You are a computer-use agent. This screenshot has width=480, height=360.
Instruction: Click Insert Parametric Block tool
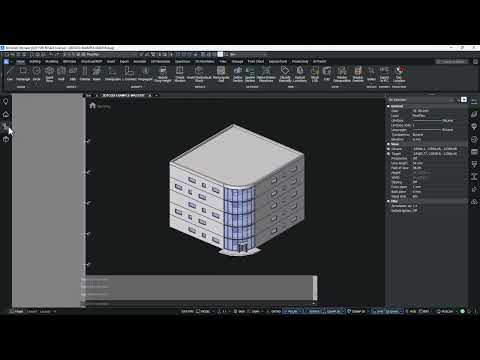coord(199,74)
